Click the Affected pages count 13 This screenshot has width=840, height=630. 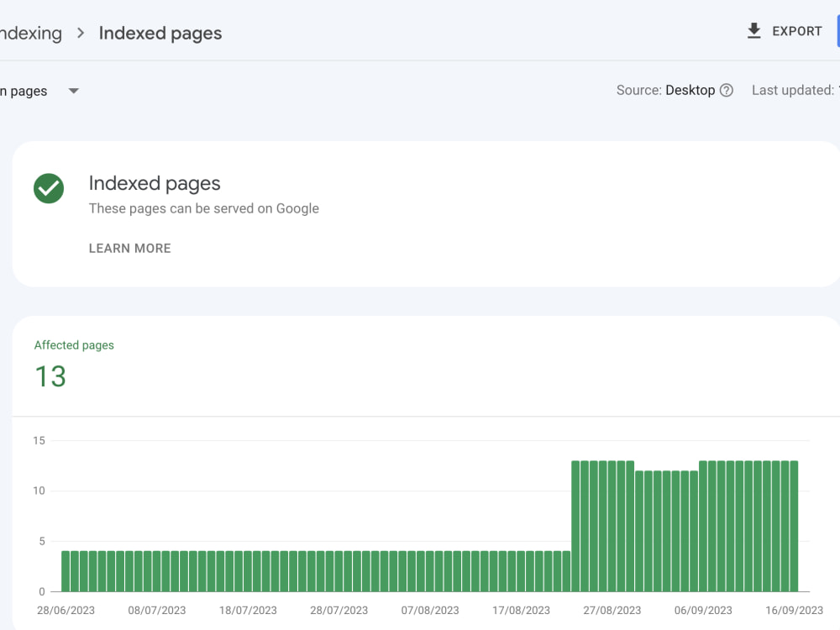tap(50, 376)
